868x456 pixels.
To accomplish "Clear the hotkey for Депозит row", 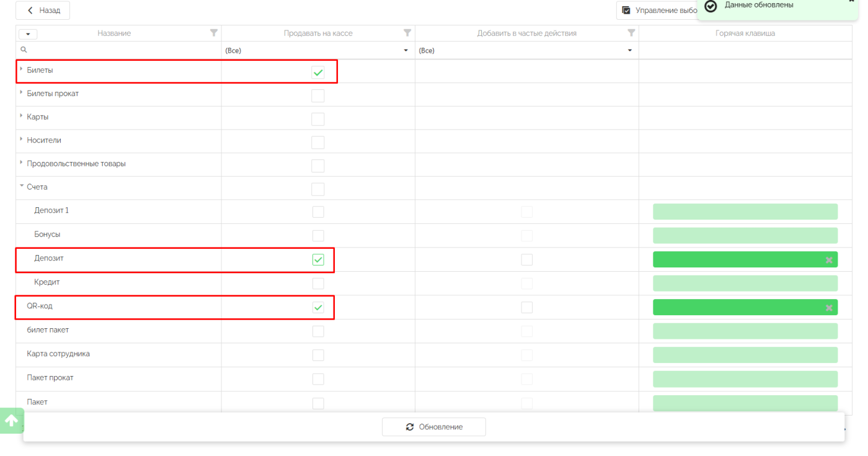I will point(829,260).
